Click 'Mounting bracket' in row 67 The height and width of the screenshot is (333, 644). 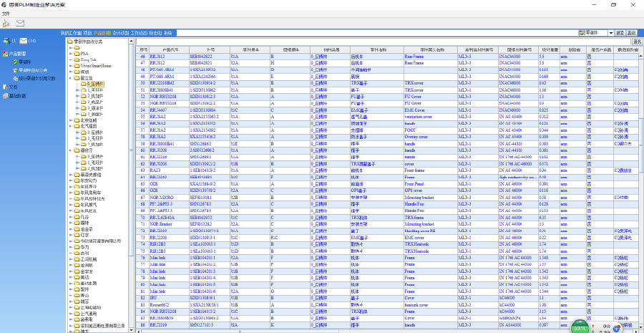(419, 198)
